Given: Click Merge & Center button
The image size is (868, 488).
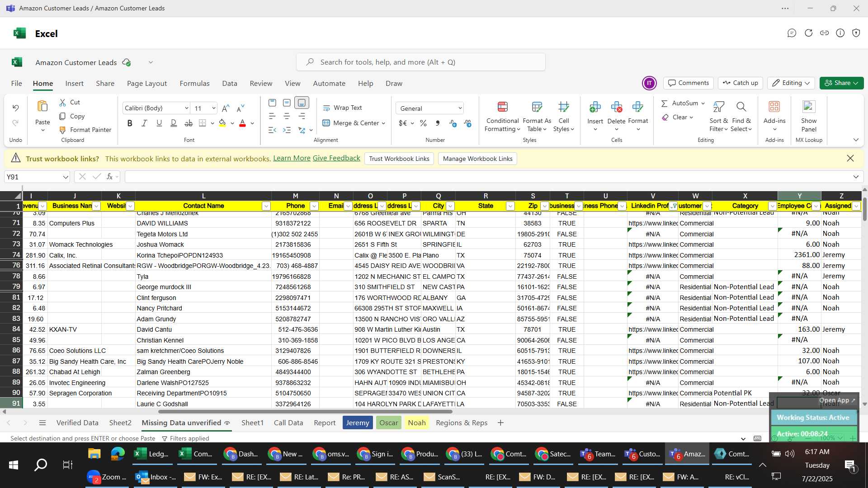Looking at the screenshot, I should coord(350,123).
